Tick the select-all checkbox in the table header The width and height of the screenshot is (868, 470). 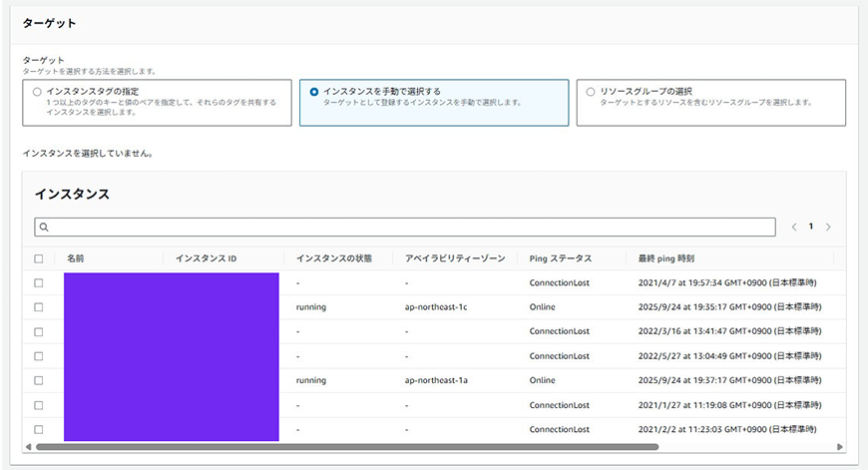[x=38, y=258]
